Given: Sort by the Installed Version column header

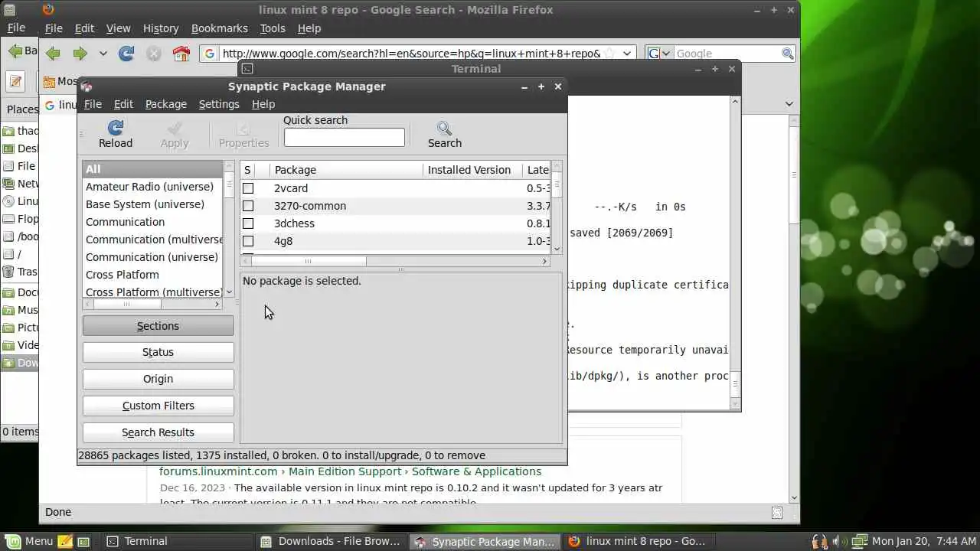Looking at the screenshot, I should 472,170.
